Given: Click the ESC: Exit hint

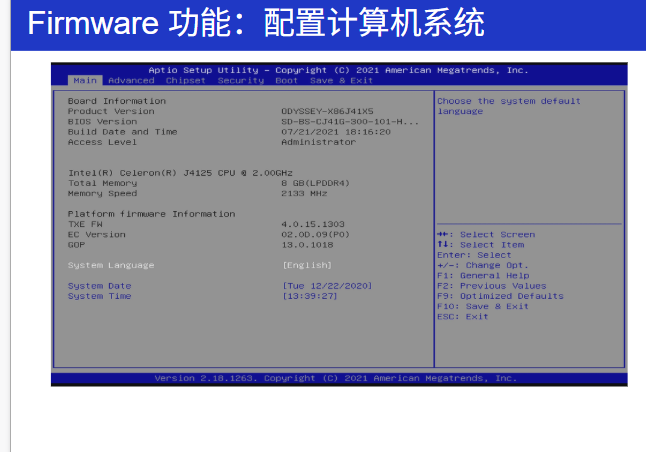Looking at the screenshot, I should pyautogui.click(x=463, y=317).
